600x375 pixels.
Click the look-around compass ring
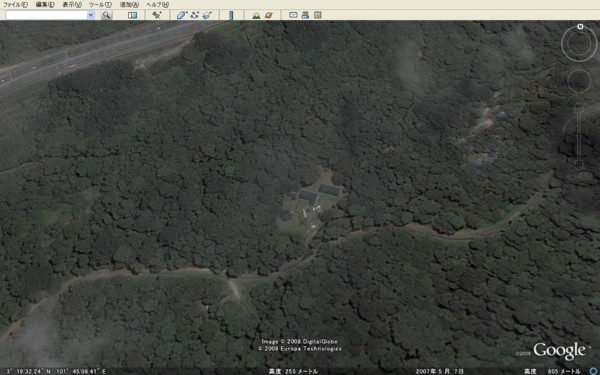point(579,44)
